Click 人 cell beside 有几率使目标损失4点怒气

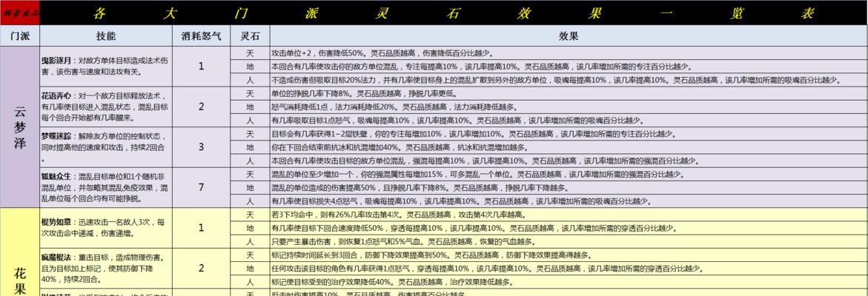pyautogui.click(x=250, y=201)
